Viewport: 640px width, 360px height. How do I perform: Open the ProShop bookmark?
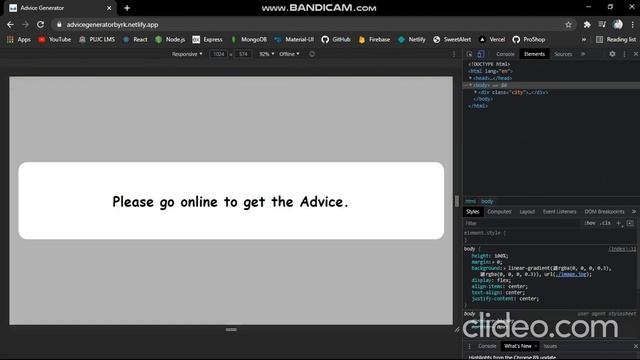529,40
